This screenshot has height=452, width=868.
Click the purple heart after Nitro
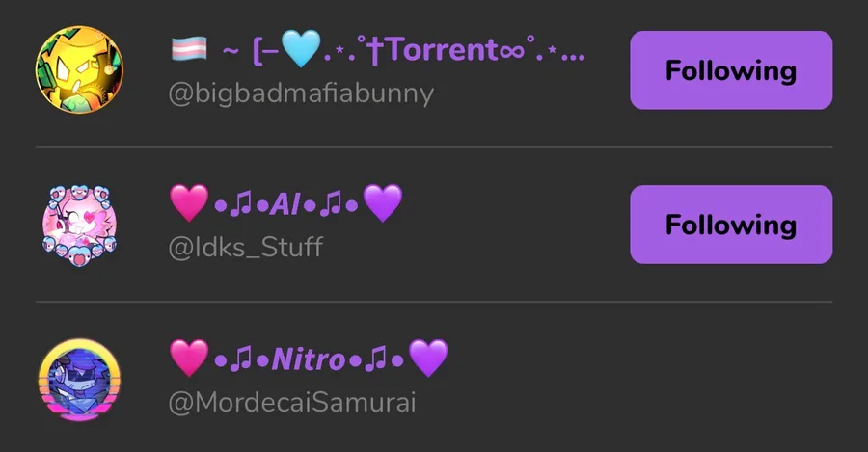(x=428, y=359)
